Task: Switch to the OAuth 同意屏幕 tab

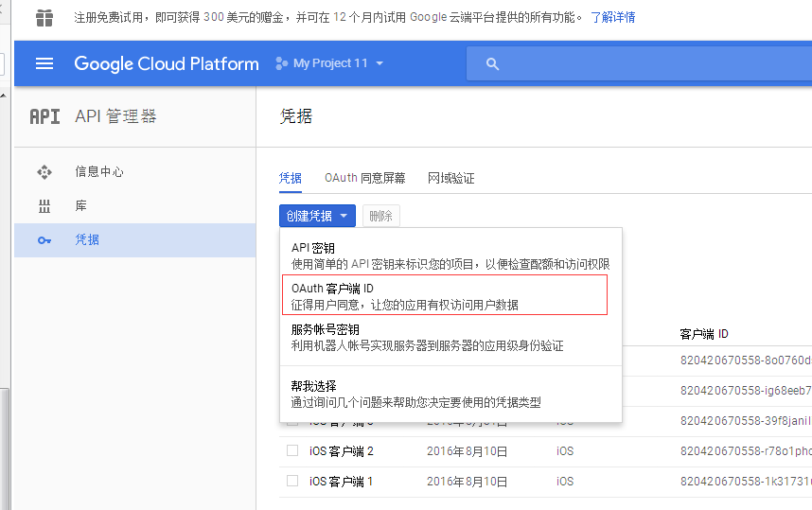Action: (x=365, y=179)
